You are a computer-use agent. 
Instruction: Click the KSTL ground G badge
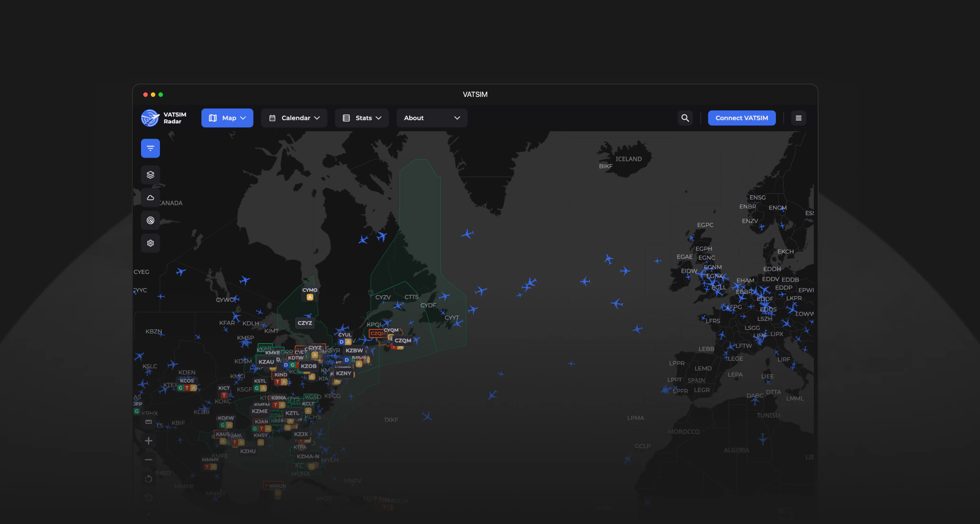[257, 388]
